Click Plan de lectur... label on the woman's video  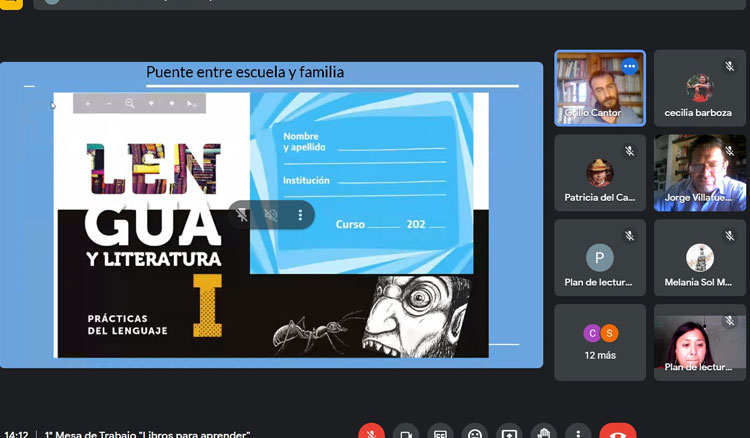pyautogui.click(x=698, y=367)
